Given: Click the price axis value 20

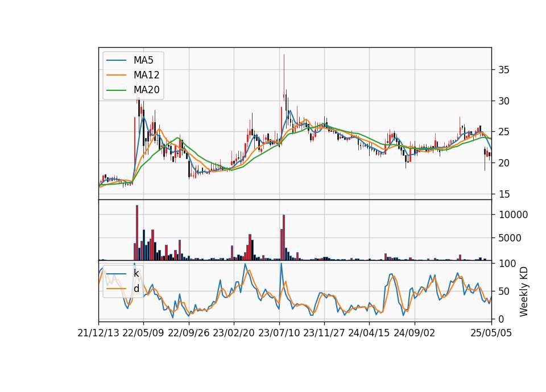Looking at the screenshot, I should (504, 163).
